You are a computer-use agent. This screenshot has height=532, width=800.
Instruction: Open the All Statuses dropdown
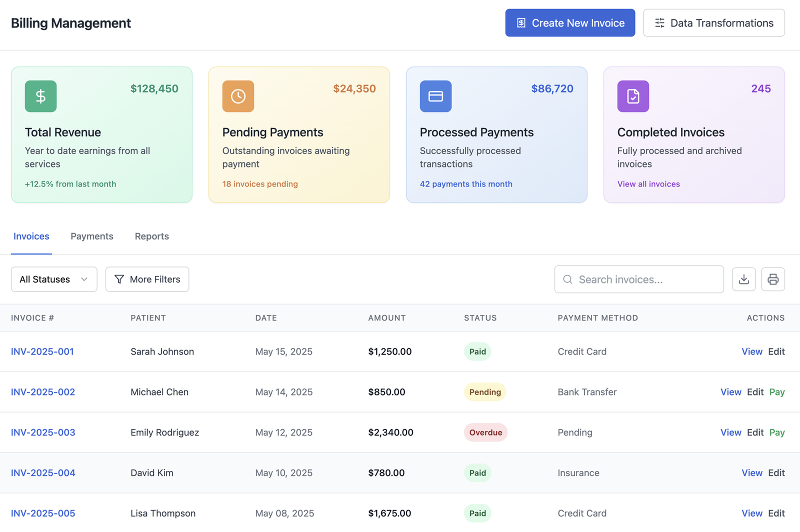(x=53, y=279)
